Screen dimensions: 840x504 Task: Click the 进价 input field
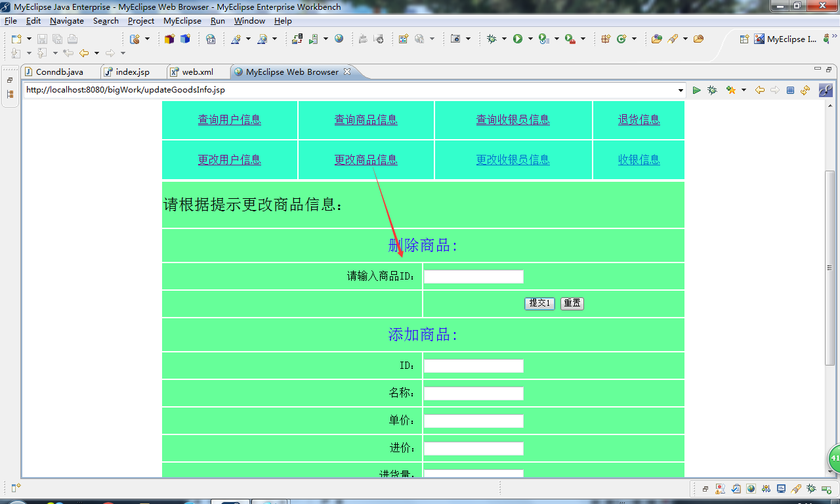point(474,449)
